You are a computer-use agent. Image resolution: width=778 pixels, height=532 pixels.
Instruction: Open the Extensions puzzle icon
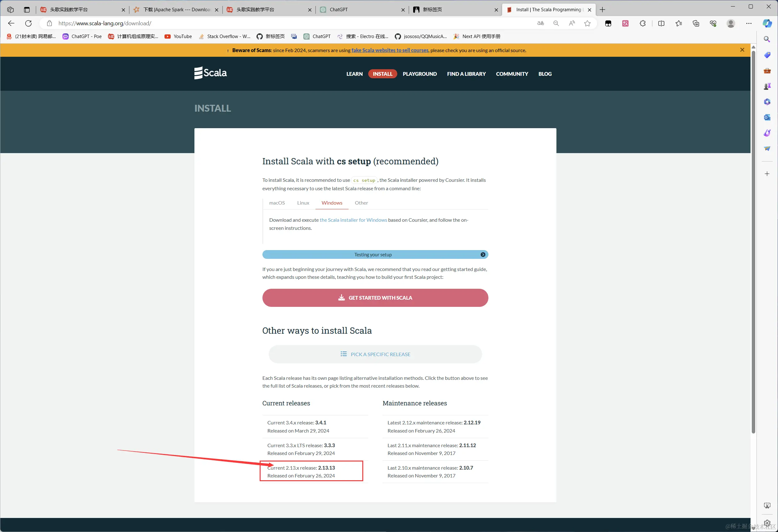coord(643,23)
